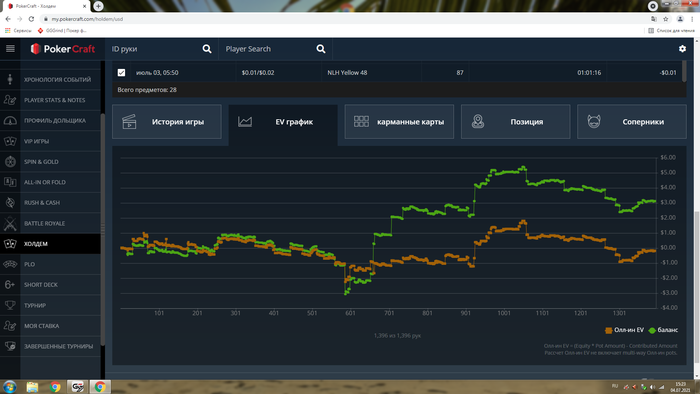Reload the page in Chrome
This screenshot has height=394, width=700.
31,19
